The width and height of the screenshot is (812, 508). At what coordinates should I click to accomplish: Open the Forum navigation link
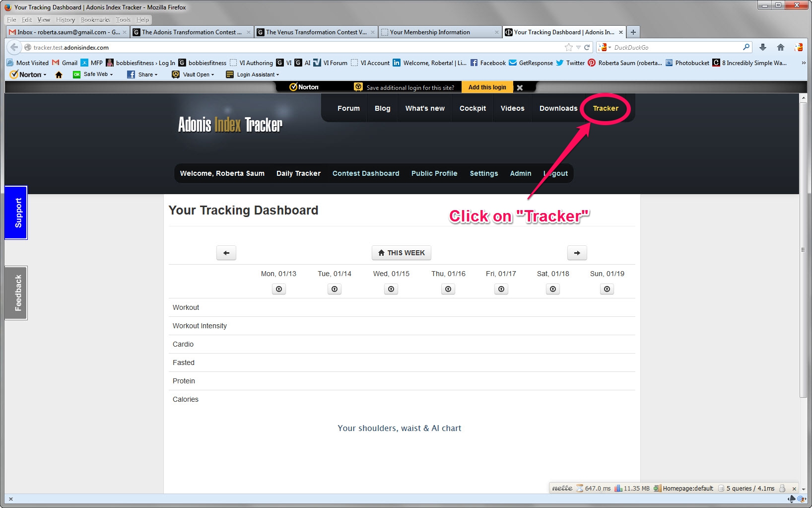tap(348, 108)
